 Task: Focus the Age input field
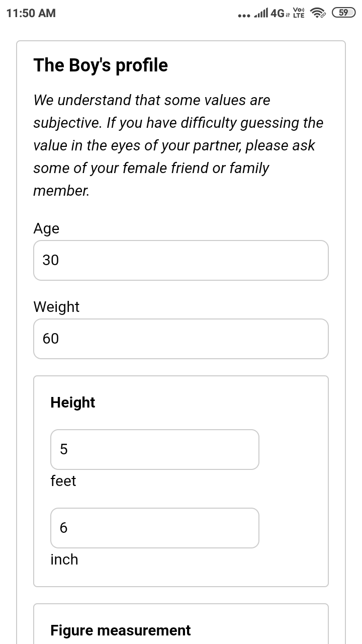[x=181, y=260]
